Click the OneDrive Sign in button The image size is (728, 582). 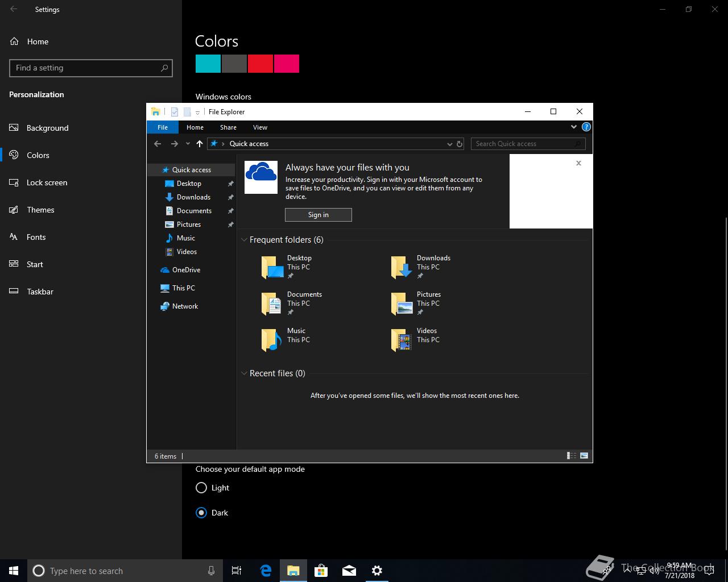[x=318, y=215]
